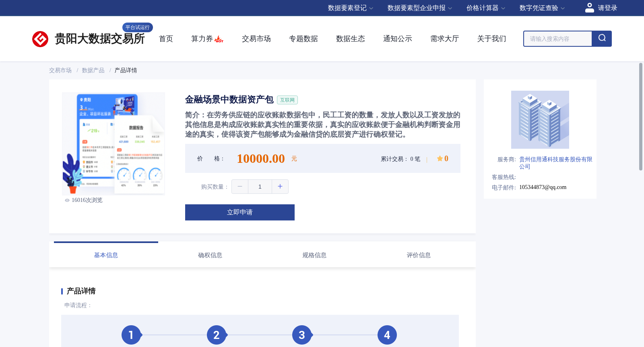Click the 产品详情 section heading
The width and height of the screenshot is (644, 347).
point(81,291)
